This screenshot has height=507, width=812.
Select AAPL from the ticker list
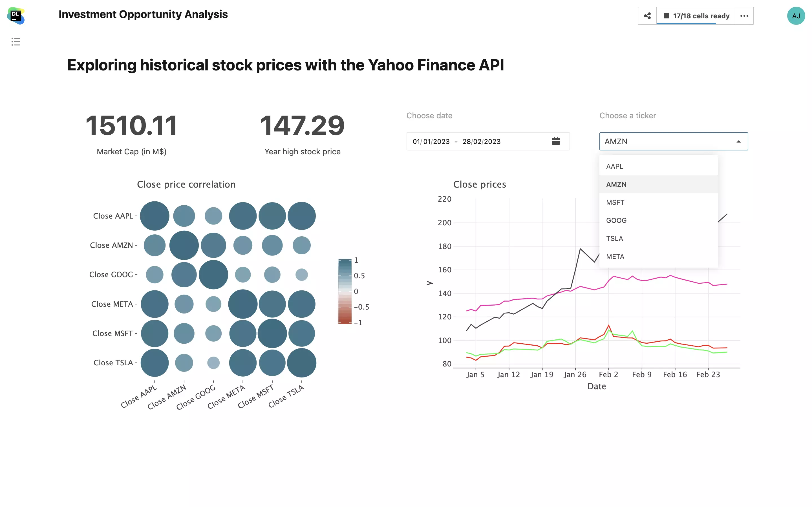coord(614,166)
